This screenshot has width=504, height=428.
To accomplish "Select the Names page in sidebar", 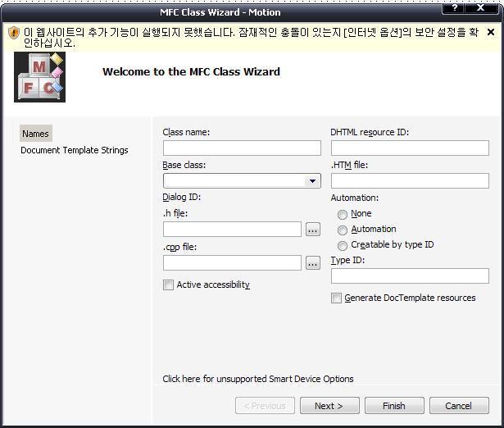I will coord(36,134).
